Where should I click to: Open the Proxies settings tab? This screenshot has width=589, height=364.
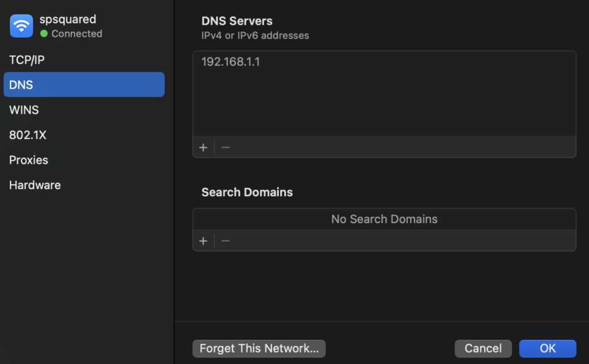click(29, 160)
